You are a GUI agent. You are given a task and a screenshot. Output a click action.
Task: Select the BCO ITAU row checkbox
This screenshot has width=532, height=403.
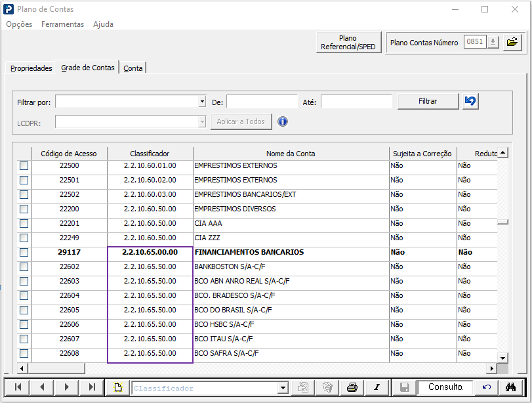24,339
